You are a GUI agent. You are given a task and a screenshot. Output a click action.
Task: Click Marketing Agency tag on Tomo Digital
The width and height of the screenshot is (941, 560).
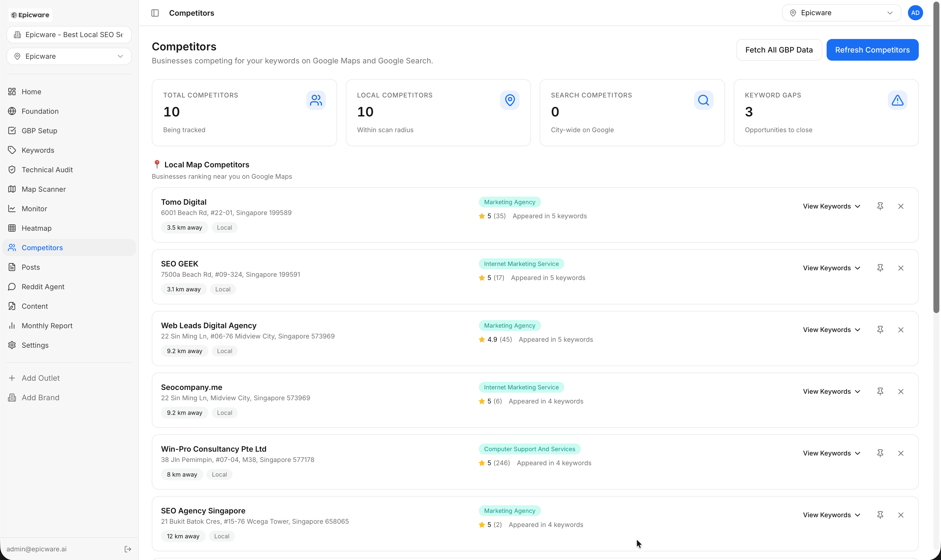[x=510, y=202]
